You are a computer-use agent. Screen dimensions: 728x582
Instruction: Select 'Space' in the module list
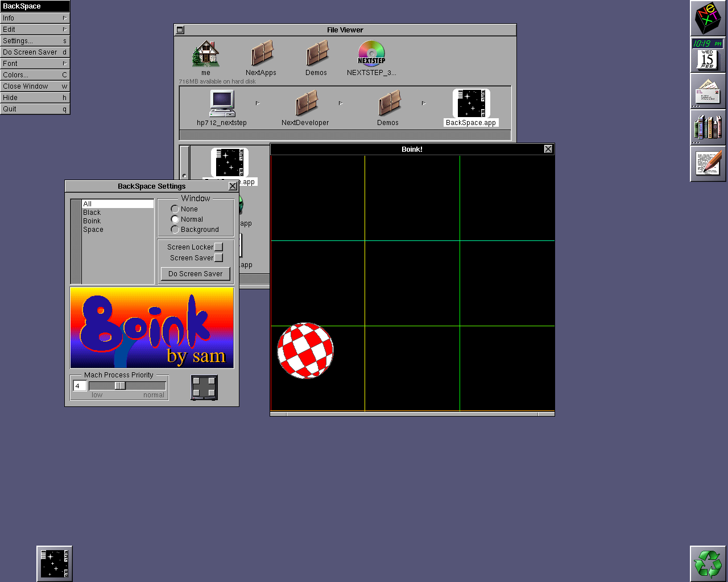tap(118, 230)
